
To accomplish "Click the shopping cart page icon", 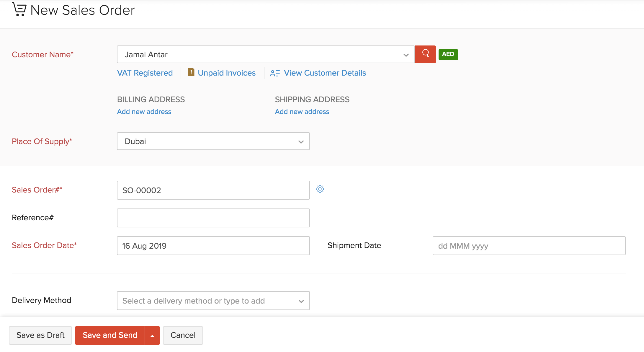I will click(x=19, y=9).
